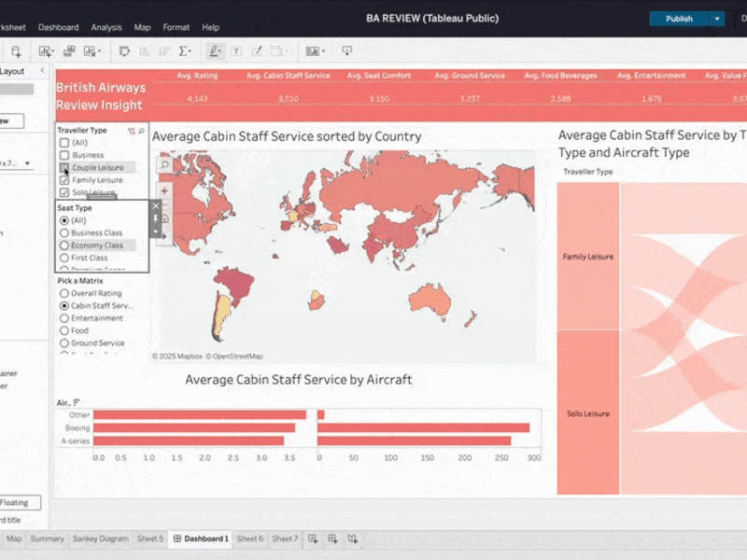Click the Solo Leisure Sankey block
The image size is (747, 560).
[588, 413]
